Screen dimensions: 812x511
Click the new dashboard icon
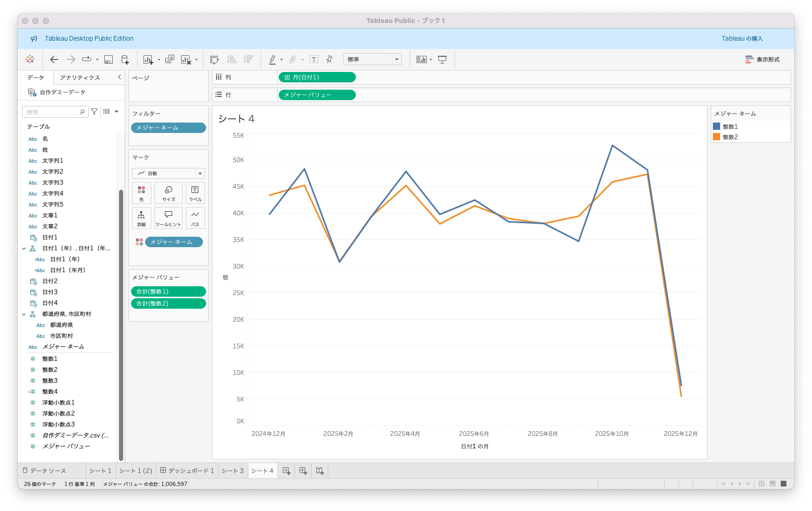[x=303, y=471]
